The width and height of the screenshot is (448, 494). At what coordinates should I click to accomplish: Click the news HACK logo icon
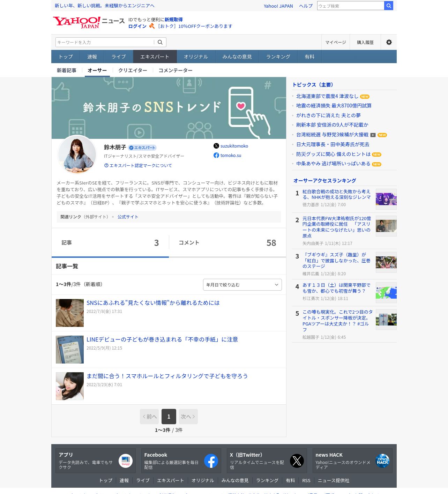(382, 461)
